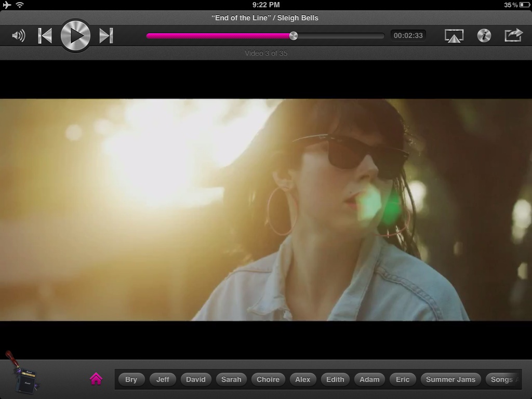Tap the Wi-Fi status icon

point(20,5)
